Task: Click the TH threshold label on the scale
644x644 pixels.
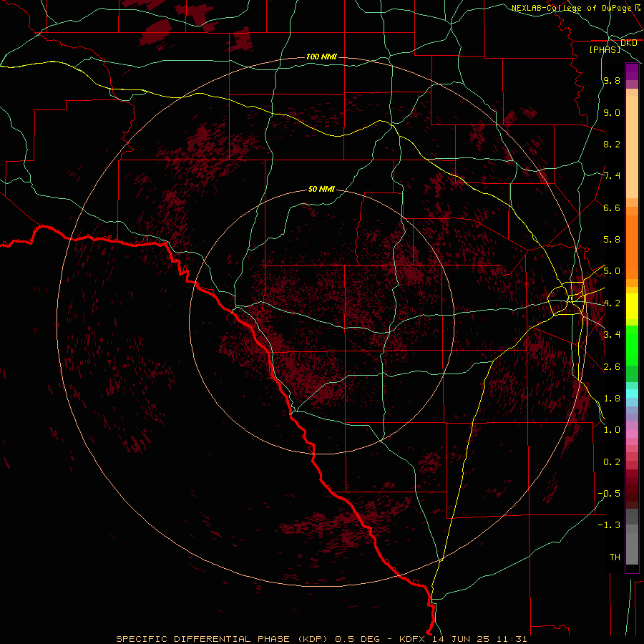Action: pos(615,557)
